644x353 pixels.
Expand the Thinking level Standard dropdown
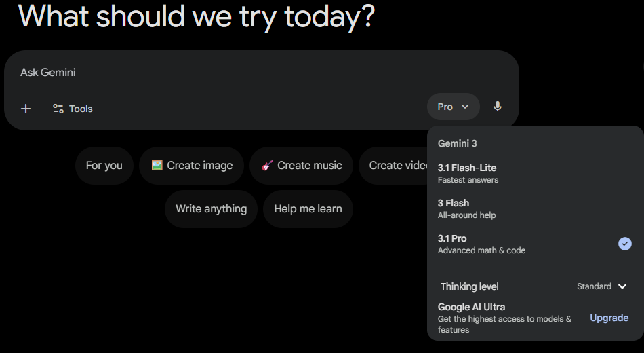coord(602,286)
